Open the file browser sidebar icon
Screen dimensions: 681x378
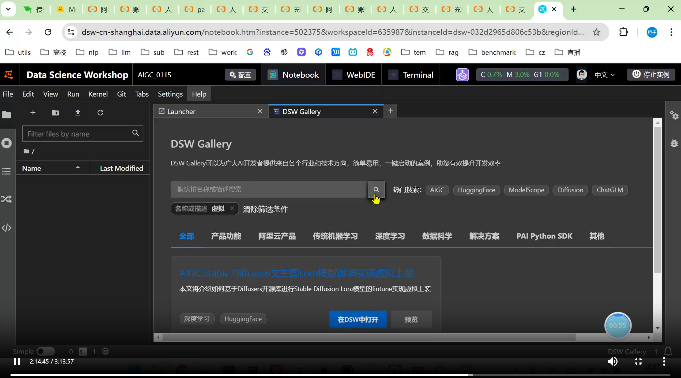[7, 115]
